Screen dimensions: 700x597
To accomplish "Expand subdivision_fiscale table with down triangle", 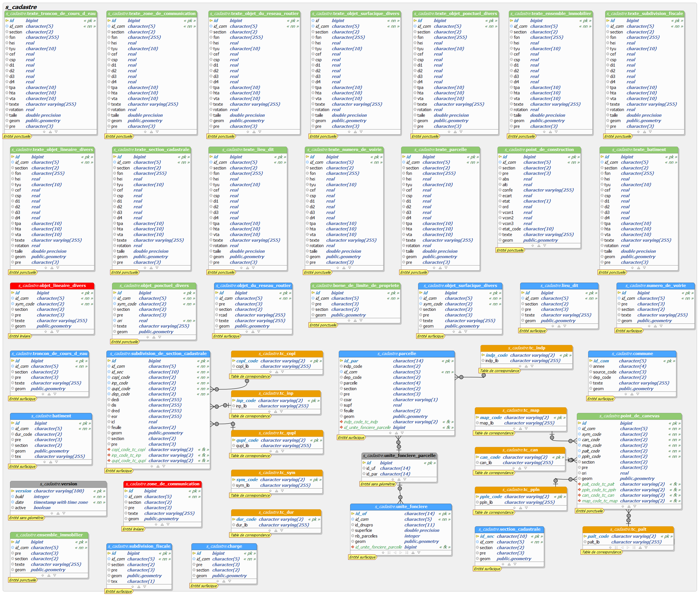I will coord(145,587).
